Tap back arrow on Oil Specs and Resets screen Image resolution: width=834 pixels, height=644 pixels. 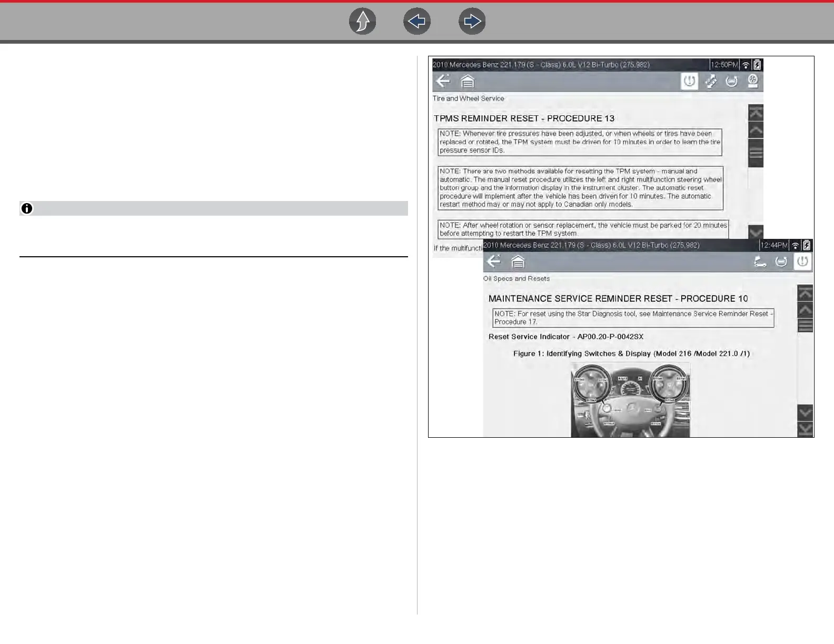494,261
